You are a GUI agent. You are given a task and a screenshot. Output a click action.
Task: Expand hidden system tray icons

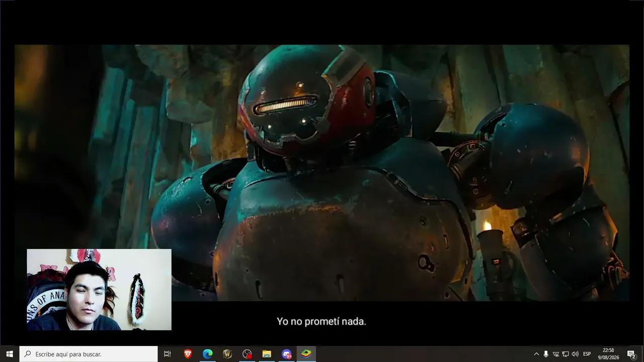536,354
